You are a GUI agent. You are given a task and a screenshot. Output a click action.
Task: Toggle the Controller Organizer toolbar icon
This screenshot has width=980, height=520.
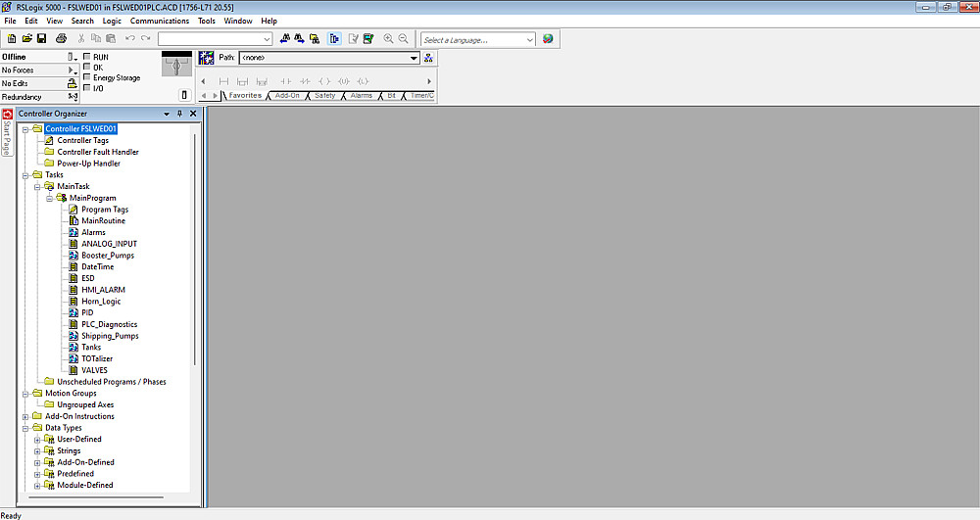pyautogui.click(x=334, y=39)
